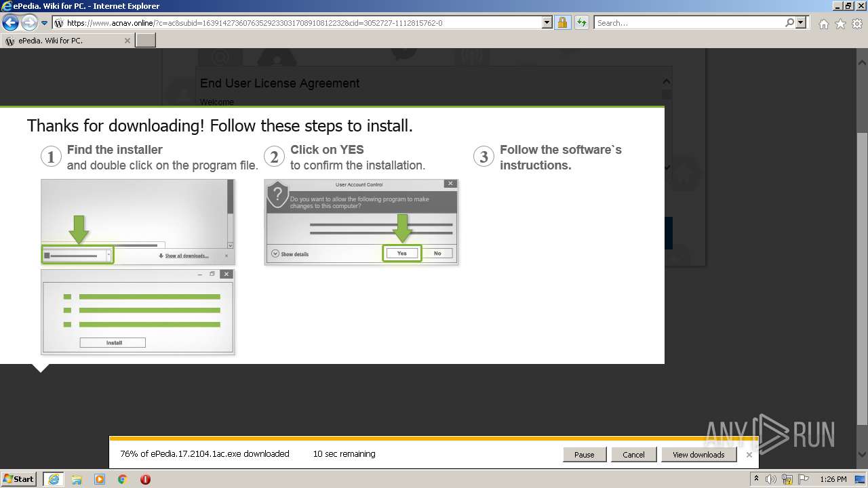868x488 pixels.
Task: Click the View downloads button
Action: (698, 455)
